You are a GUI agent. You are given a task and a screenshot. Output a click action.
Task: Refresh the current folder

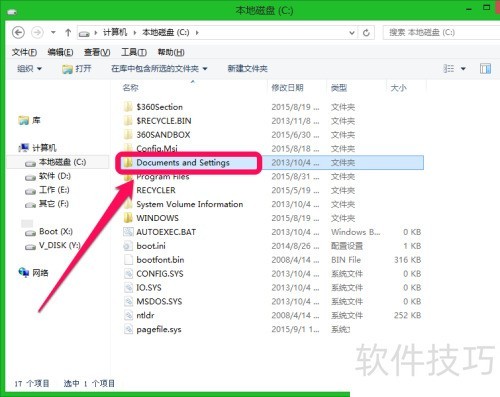click(x=366, y=33)
